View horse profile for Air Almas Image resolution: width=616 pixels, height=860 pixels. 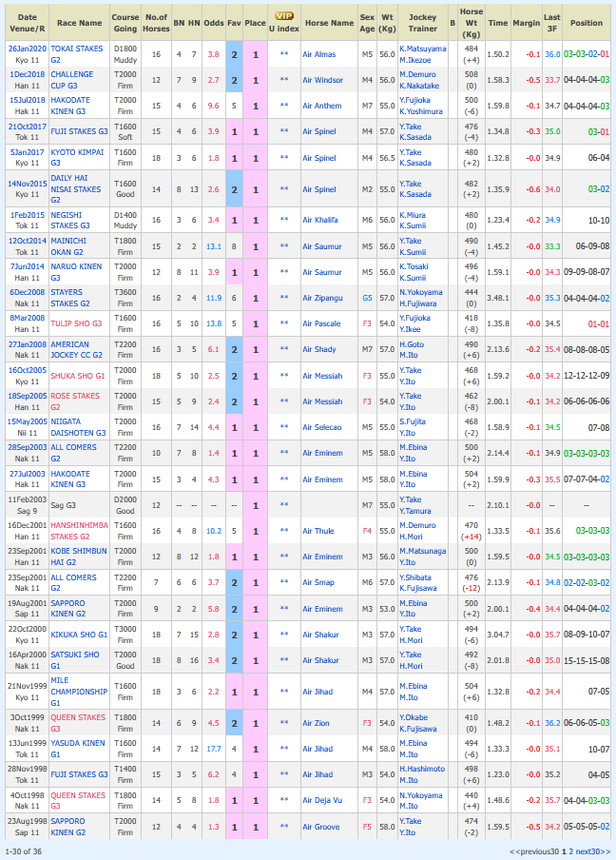(x=319, y=54)
